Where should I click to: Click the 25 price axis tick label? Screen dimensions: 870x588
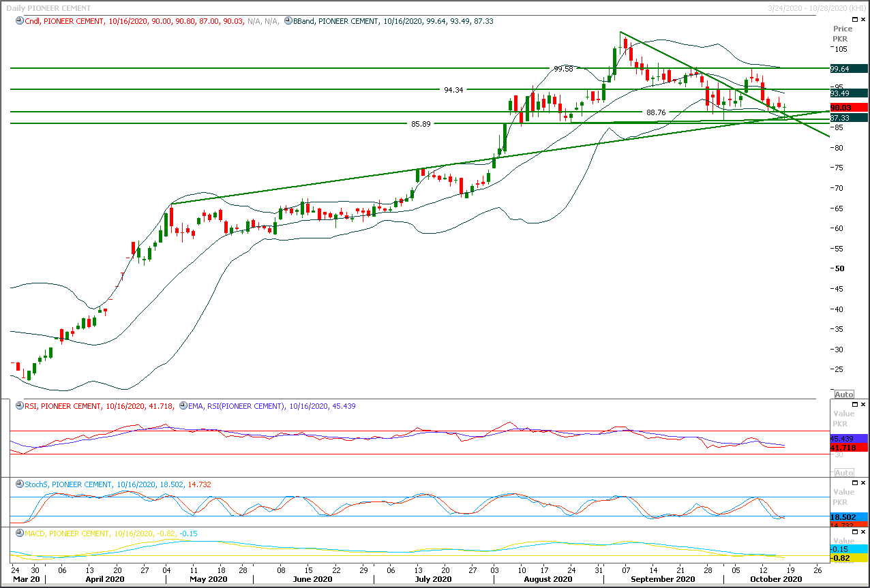click(839, 369)
